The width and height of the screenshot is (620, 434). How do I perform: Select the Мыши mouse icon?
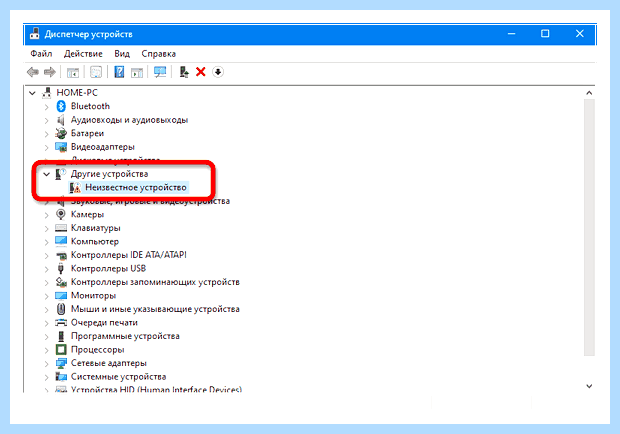coord(61,309)
